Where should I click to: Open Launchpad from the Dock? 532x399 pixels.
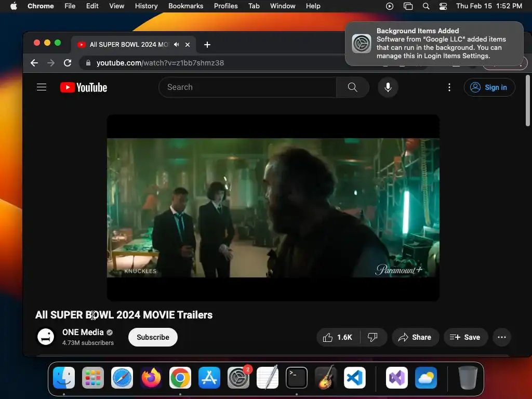coord(93,378)
